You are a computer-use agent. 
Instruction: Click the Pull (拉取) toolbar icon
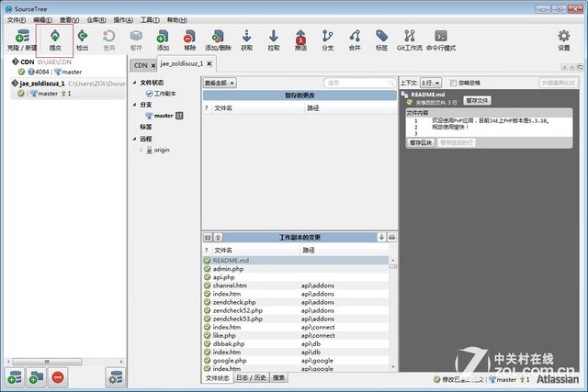274,39
